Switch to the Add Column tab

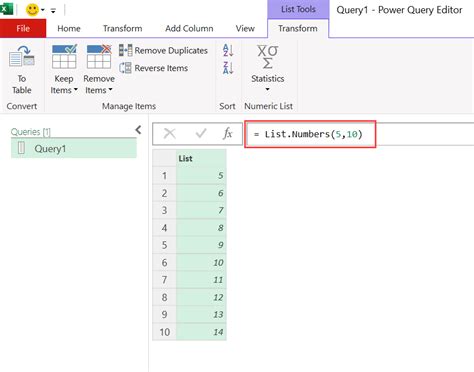pos(189,28)
